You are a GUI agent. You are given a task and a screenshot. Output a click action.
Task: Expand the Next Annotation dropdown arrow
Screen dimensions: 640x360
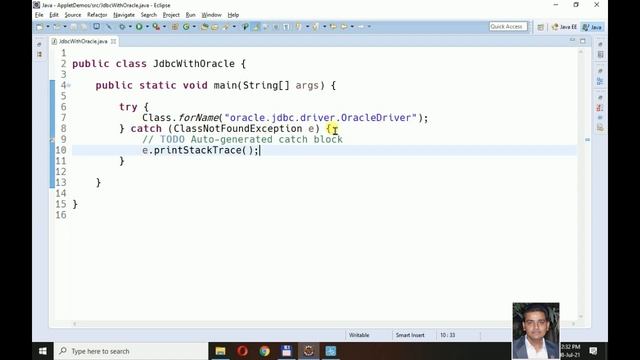pos(307,27)
